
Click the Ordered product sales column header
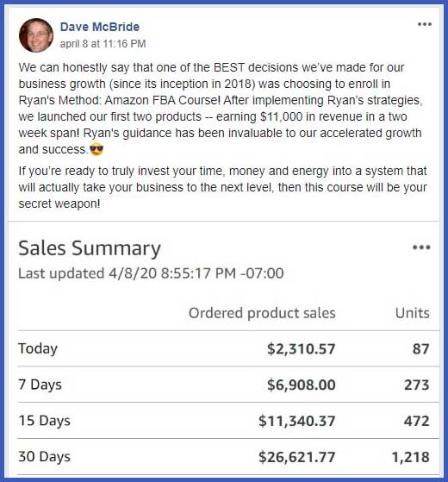point(262,313)
